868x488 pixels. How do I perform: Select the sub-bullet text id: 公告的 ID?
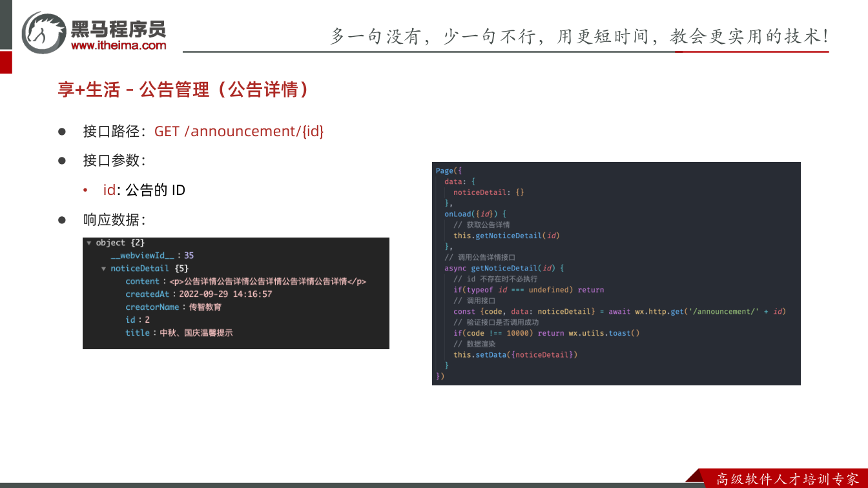click(144, 190)
